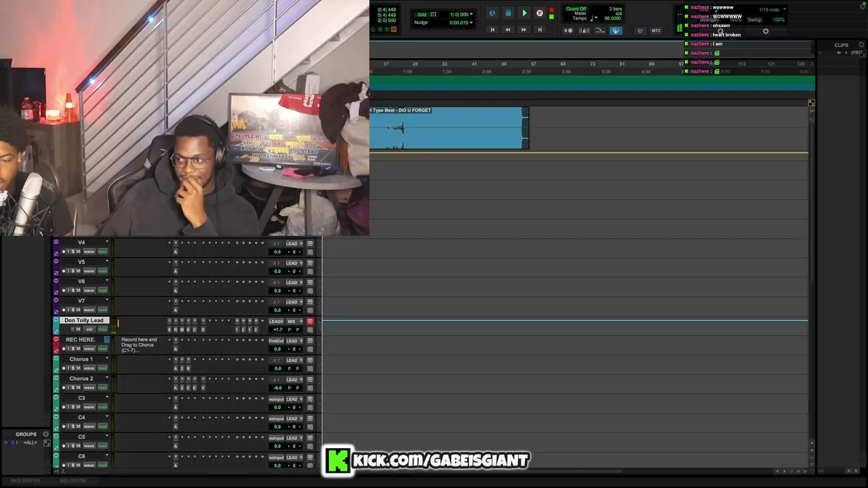Select the Don Tolly Lead track name
Viewport: 868px width, 488px height.
click(84, 321)
